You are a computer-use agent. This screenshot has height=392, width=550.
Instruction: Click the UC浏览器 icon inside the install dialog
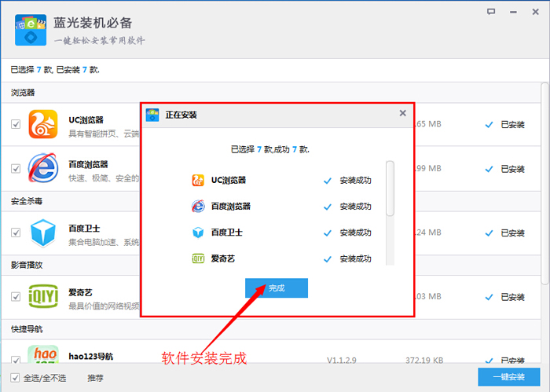198,180
